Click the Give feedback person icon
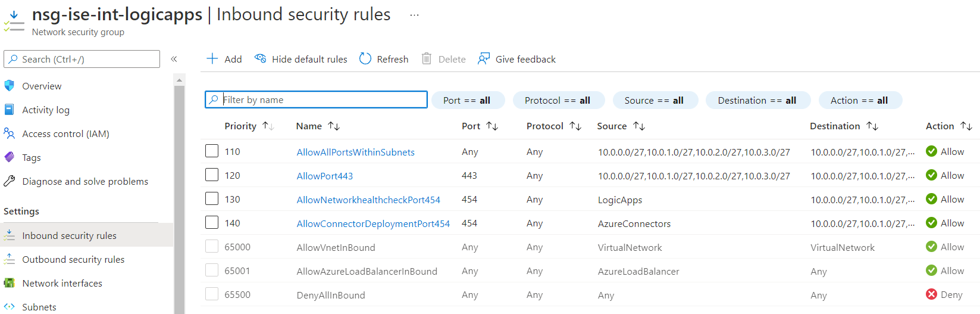 [484, 58]
